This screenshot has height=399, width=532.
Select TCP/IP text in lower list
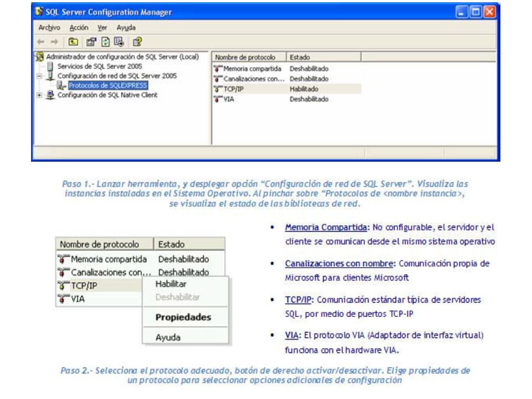tap(84, 286)
